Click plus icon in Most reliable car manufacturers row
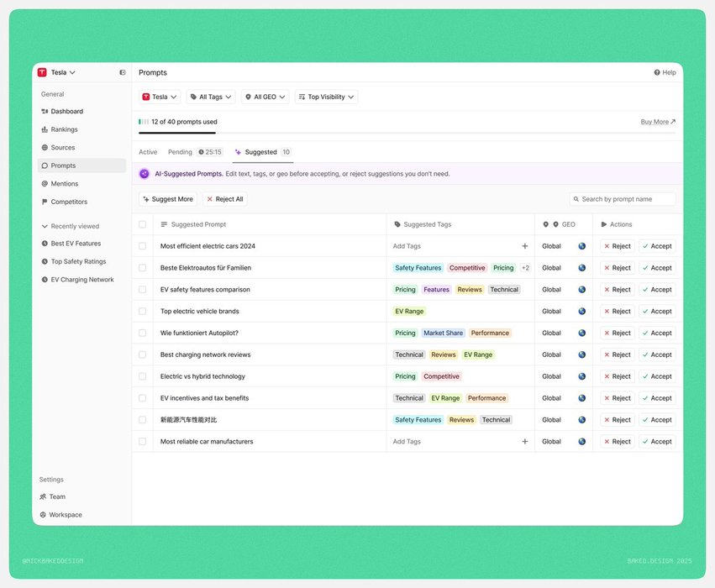 tap(525, 442)
